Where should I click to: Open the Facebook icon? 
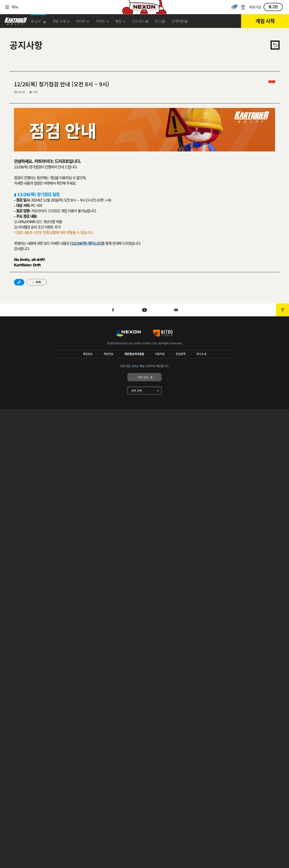[113, 310]
